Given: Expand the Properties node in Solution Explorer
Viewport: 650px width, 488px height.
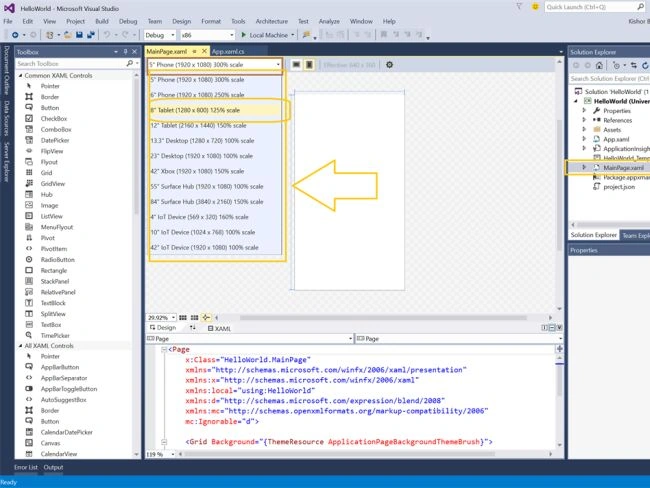Looking at the screenshot, I should (x=584, y=110).
